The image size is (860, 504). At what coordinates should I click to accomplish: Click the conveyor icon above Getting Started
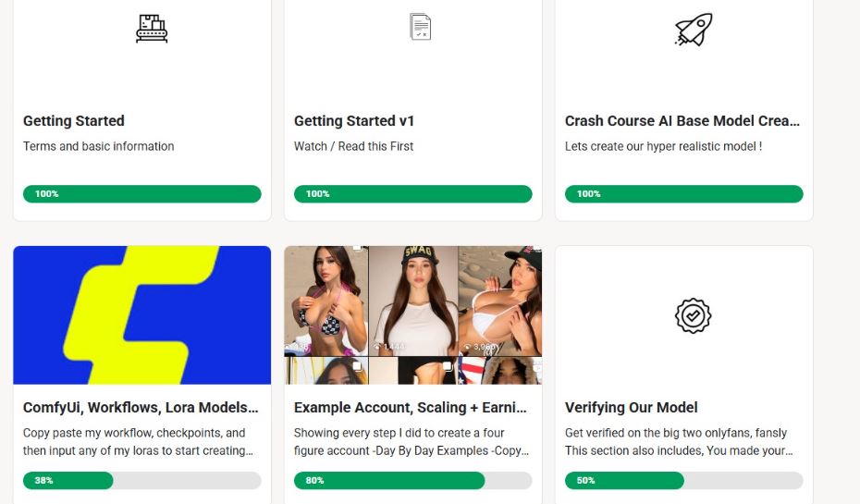pos(152,29)
